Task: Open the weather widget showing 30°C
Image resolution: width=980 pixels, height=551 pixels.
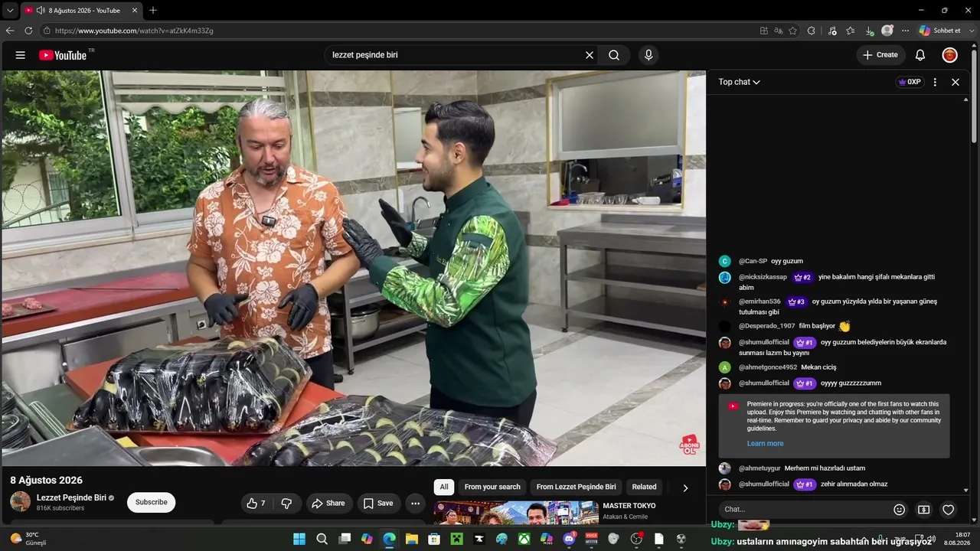Action: pos(28,539)
